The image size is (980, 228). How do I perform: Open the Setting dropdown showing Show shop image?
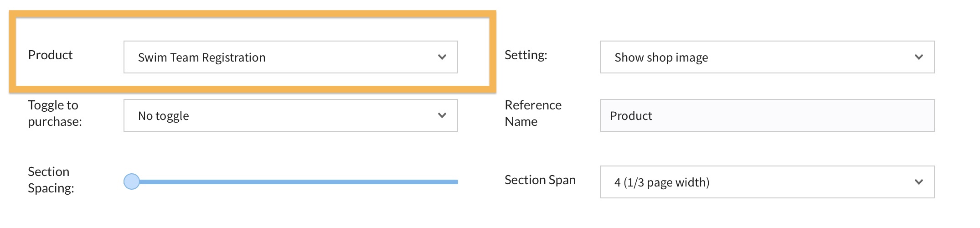tap(767, 57)
